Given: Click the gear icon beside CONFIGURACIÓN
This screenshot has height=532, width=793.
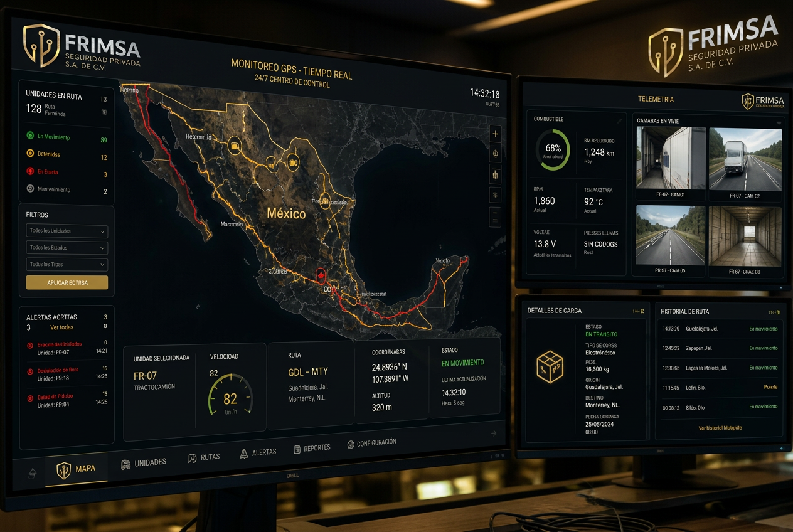Looking at the screenshot, I should tap(351, 444).
